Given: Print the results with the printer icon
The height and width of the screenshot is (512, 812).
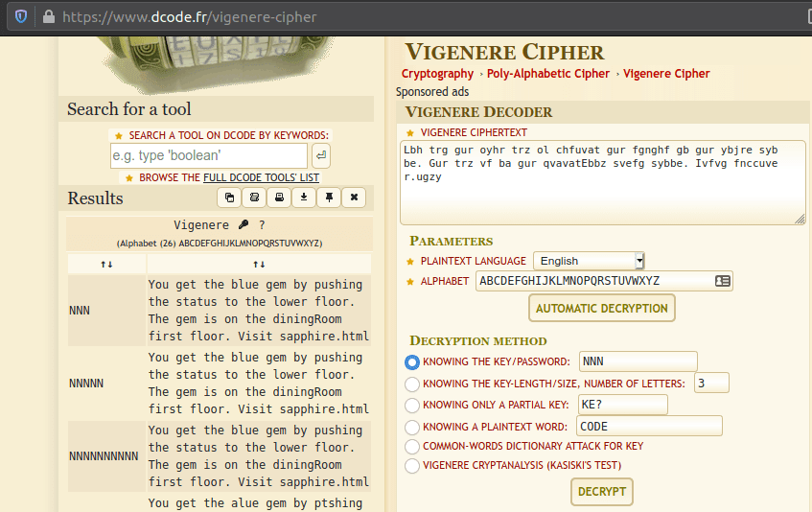Looking at the screenshot, I should coord(279,198).
